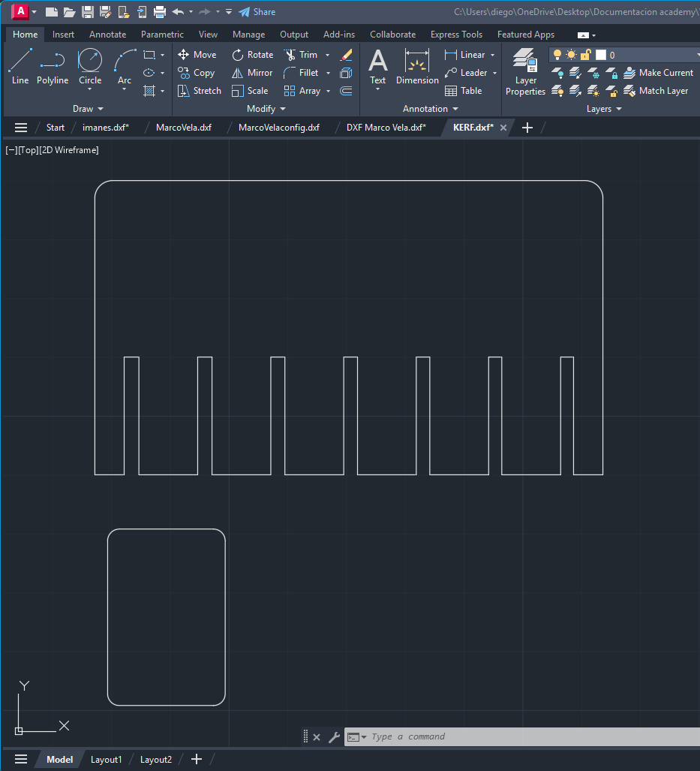The image size is (700, 771).
Task: Open Layer Properties manager
Action: [x=524, y=71]
